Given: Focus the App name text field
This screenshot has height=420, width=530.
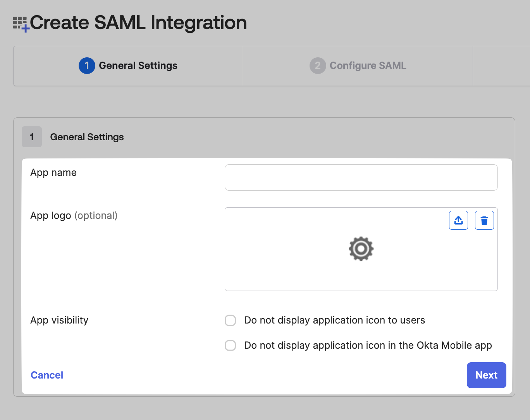Looking at the screenshot, I should 361,177.
